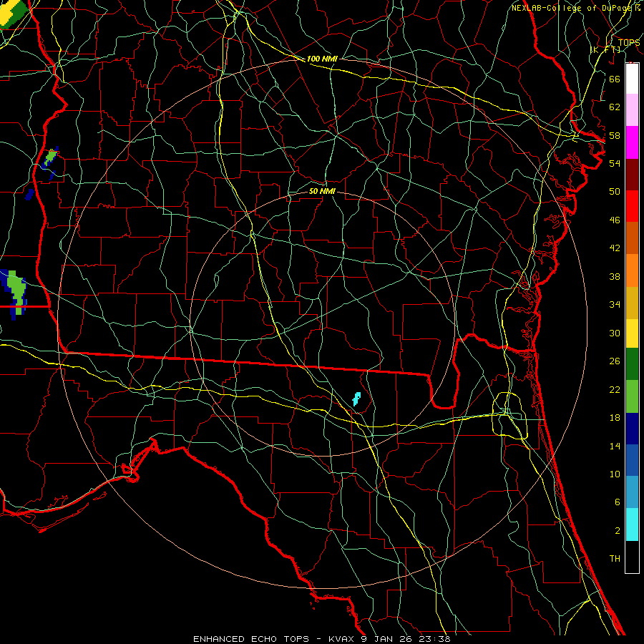Click the bright red legend swatch
Viewport: 644px width, 644px height.
coord(632,206)
